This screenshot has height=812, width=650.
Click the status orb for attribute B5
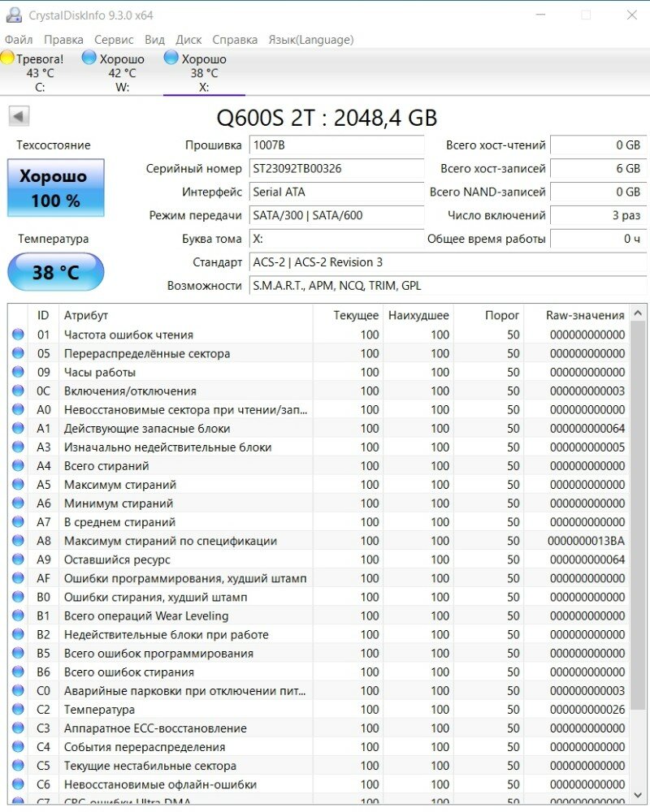point(18,653)
